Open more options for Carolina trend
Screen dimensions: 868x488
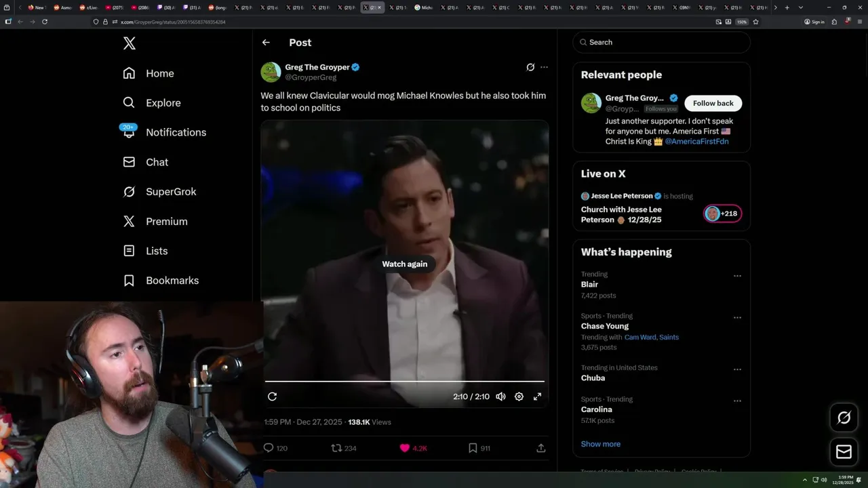pyautogui.click(x=737, y=401)
